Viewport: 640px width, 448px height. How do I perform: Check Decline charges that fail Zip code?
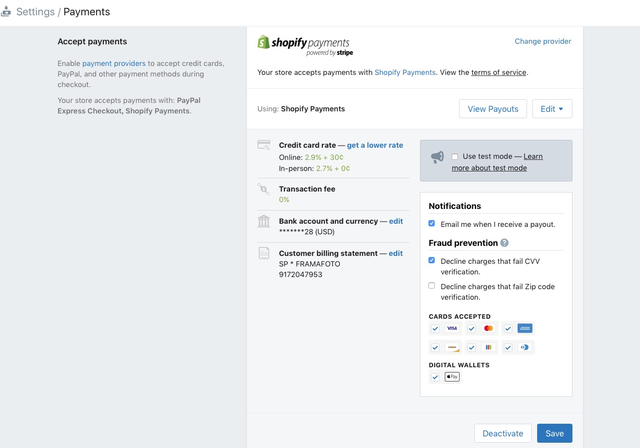(431, 286)
